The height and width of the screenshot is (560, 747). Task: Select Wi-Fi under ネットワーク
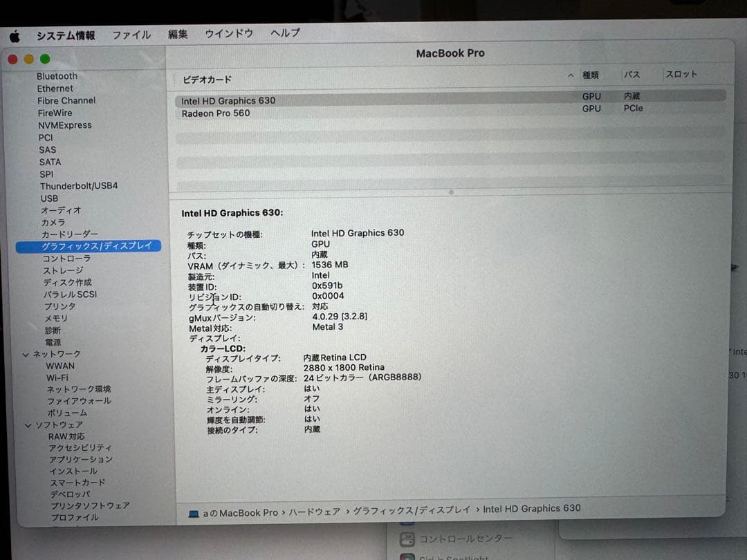tap(58, 377)
